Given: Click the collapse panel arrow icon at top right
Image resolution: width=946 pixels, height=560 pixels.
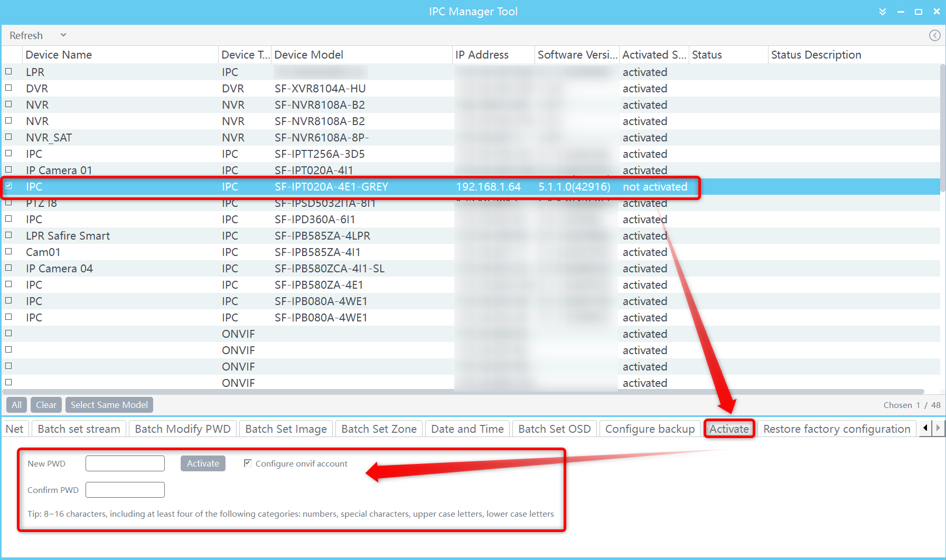Looking at the screenshot, I should click(934, 35).
